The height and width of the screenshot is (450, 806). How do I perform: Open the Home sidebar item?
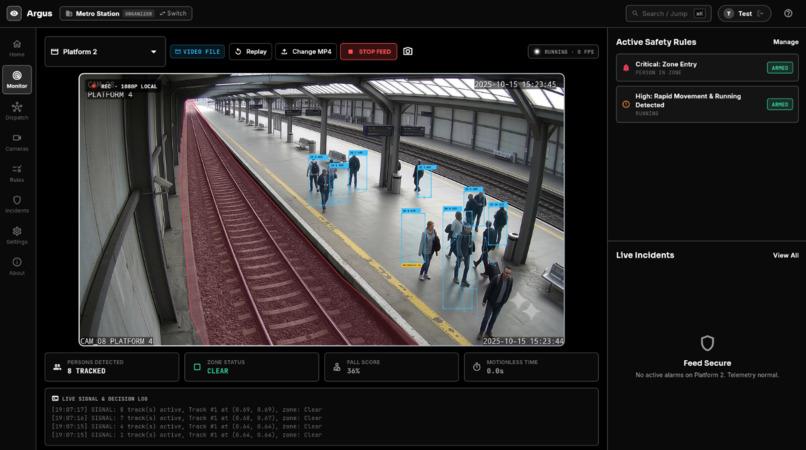(17, 48)
